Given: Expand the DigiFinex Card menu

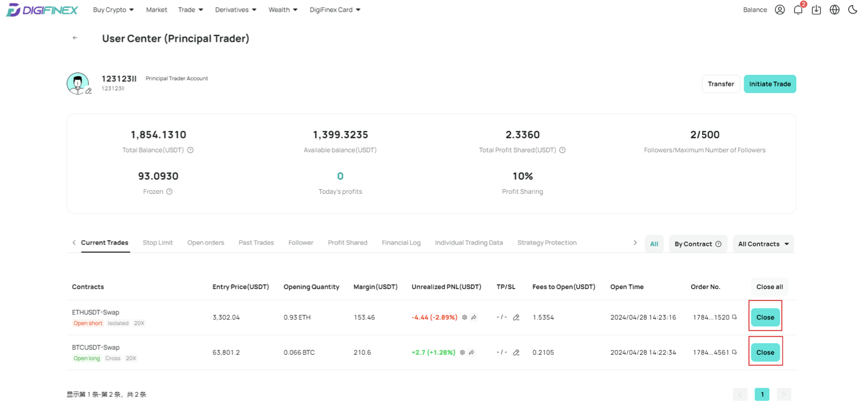Looking at the screenshot, I should tap(335, 10).
